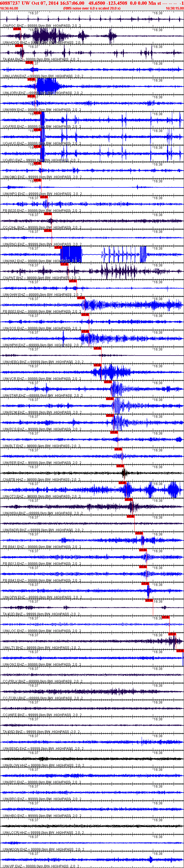The image size is (184, 868).
Task: Select the UW VIP EHZ station label
Action: tap(41, 866)
